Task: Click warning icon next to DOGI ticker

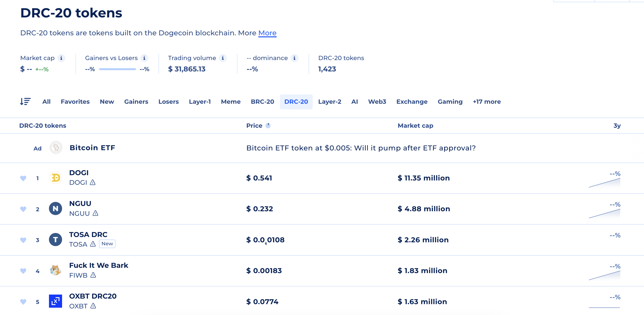Action: click(93, 182)
